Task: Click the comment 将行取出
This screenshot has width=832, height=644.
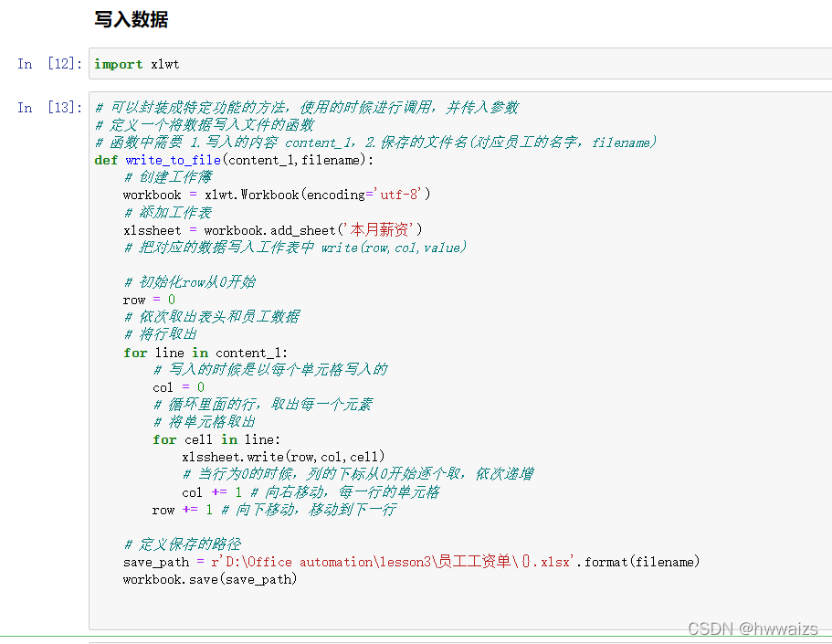Action: [x=161, y=334]
